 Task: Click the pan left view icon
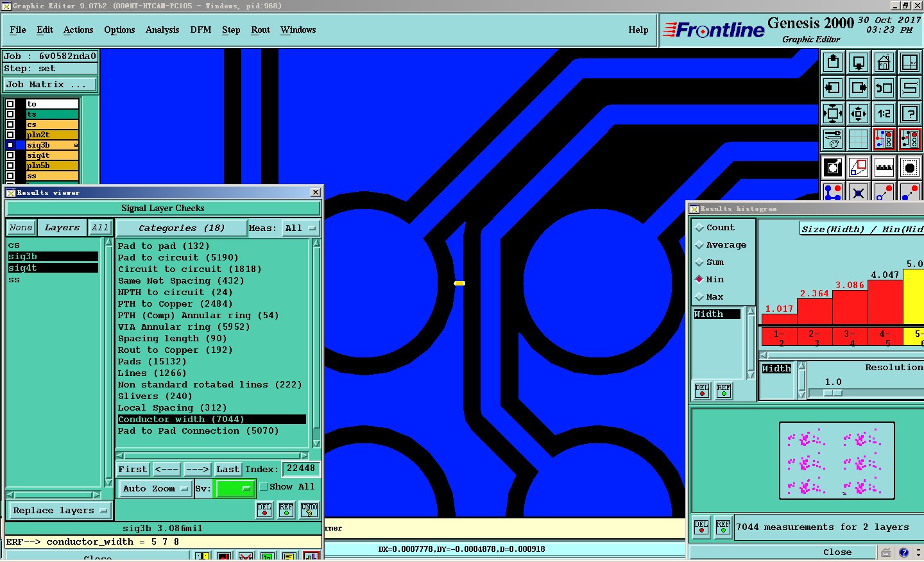[x=833, y=88]
